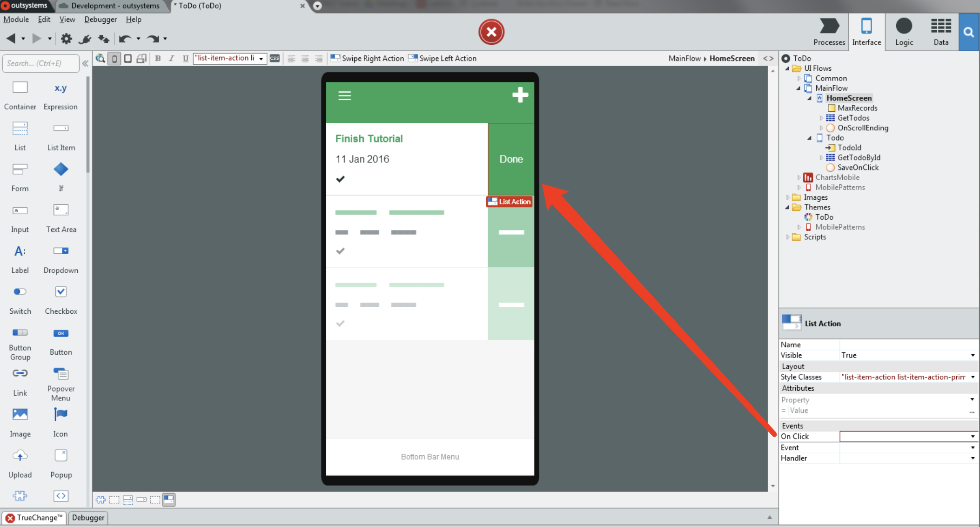Toggle bold text formatting
Viewport: 980px width, 527px height.
158,58
